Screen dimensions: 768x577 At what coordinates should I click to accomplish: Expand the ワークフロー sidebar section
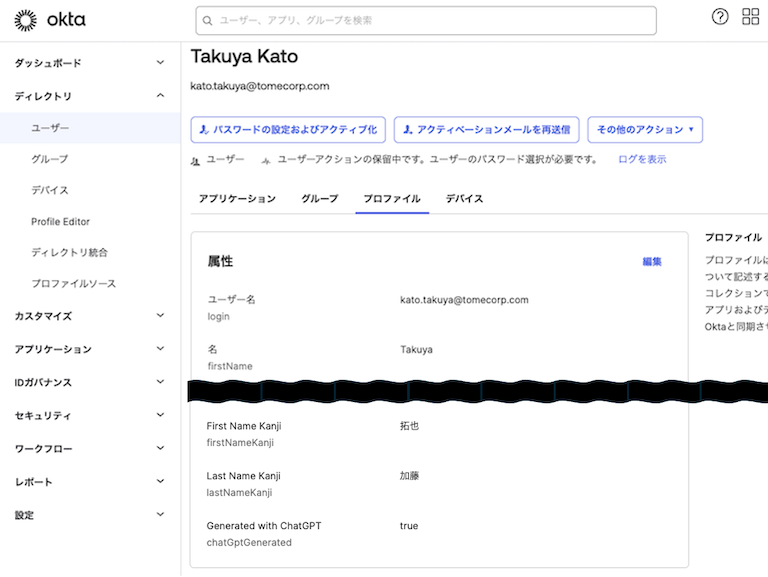[x=89, y=449]
